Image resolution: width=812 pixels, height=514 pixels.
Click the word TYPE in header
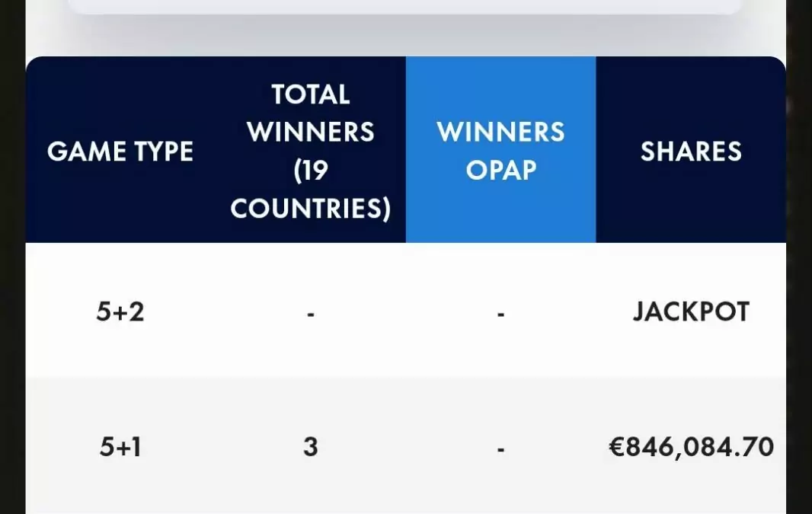pos(158,152)
